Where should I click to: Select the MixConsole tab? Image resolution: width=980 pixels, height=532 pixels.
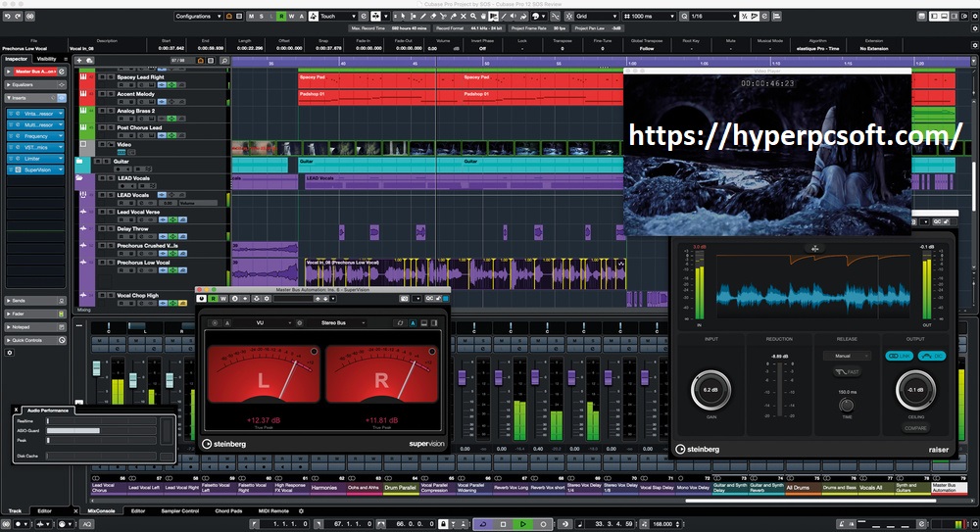point(101,510)
